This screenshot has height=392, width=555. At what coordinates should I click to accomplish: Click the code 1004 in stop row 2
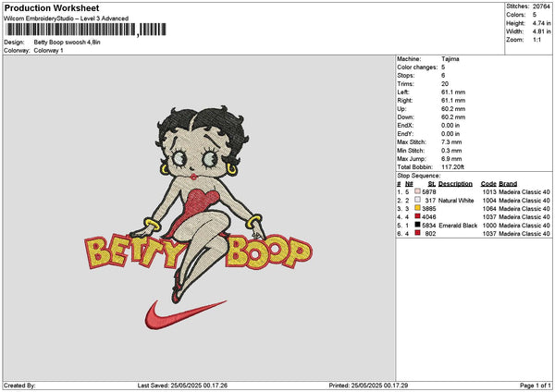coord(489,201)
